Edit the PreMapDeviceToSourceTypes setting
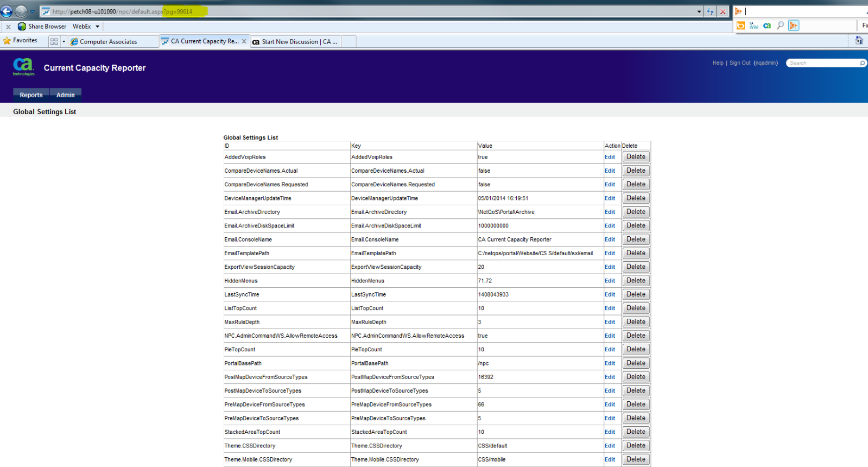This screenshot has width=868, height=467. tap(610, 418)
